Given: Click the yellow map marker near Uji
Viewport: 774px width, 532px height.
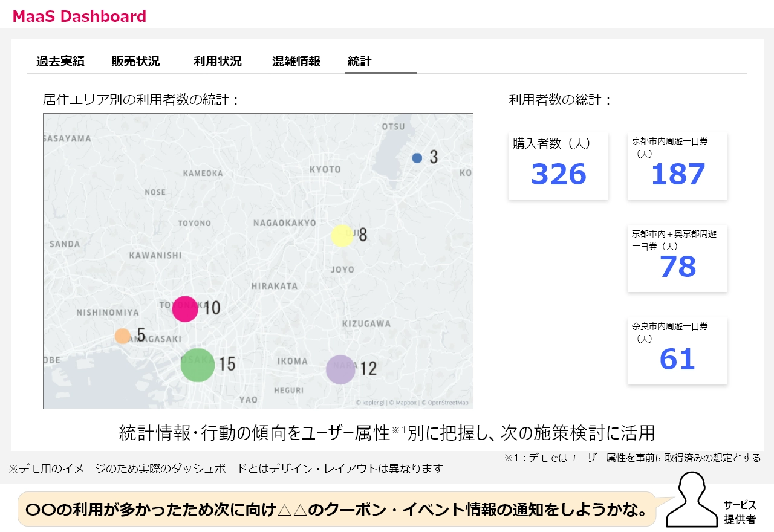Looking at the screenshot, I should click(342, 236).
